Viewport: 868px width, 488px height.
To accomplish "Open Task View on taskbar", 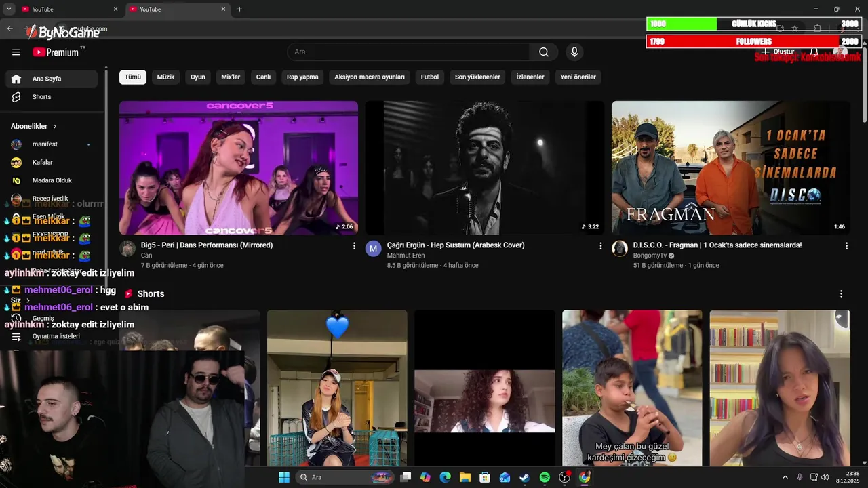I will tap(406, 477).
